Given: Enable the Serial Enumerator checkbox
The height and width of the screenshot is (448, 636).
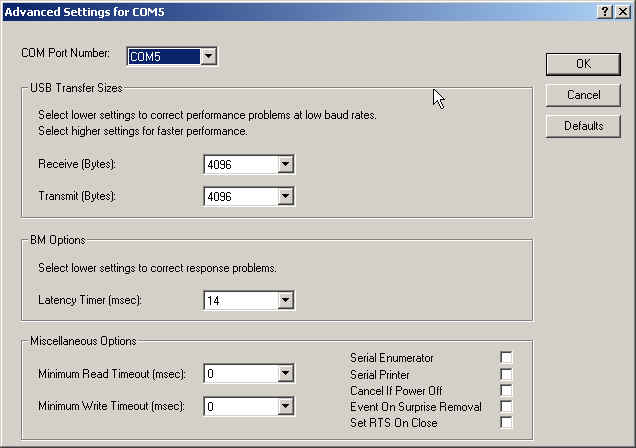Looking at the screenshot, I should pyautogui.click(x=506, y=358).
